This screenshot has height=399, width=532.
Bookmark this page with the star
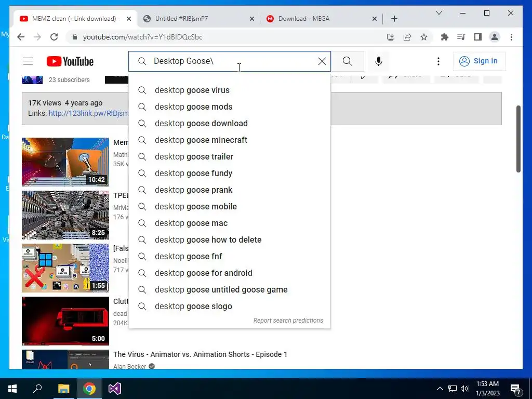click(424, 37)
